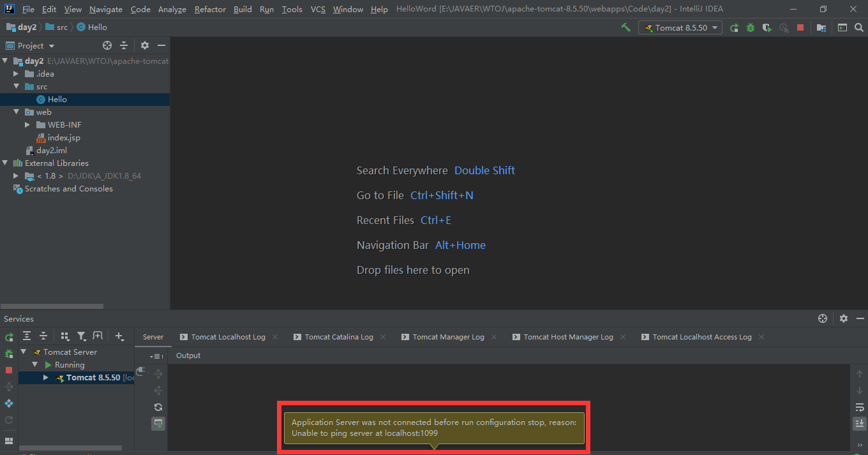
Task: Open Search Everywhere magnifier icon
Action: pos(858,27)
